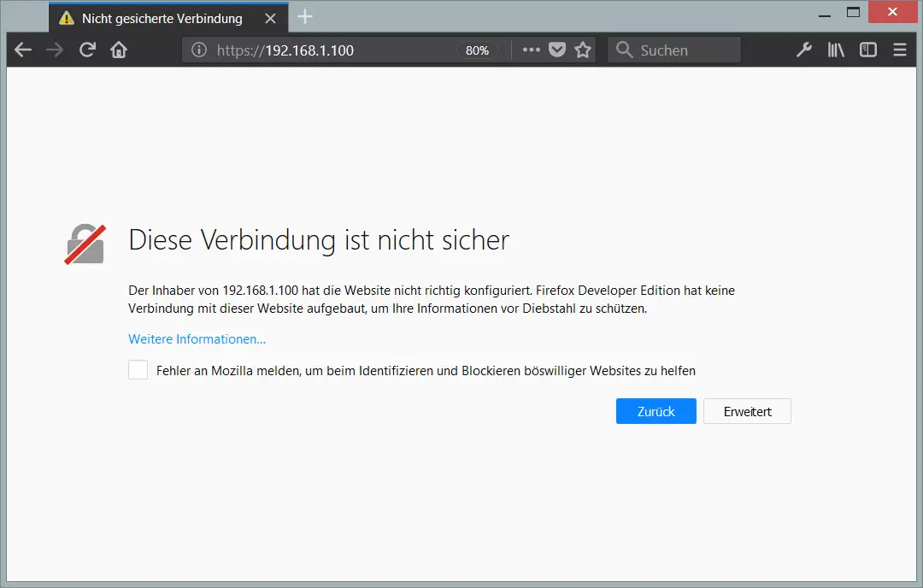Click the heading Diese Verbindung ist nicht sicher
The height and width of the screenshot is (588, 923).
point(319,240)
